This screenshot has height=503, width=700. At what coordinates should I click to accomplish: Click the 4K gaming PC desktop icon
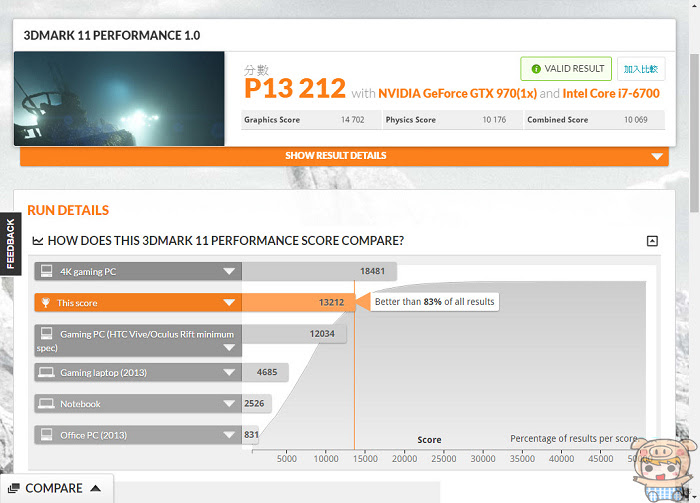[46, 271]
